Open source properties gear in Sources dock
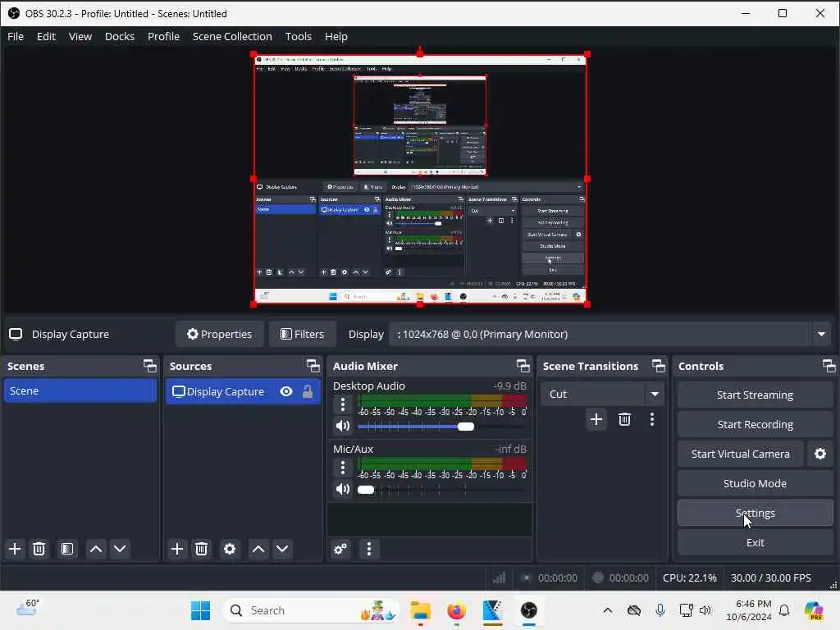The height and width of the screenshot is (630, 840). point(230,549)
